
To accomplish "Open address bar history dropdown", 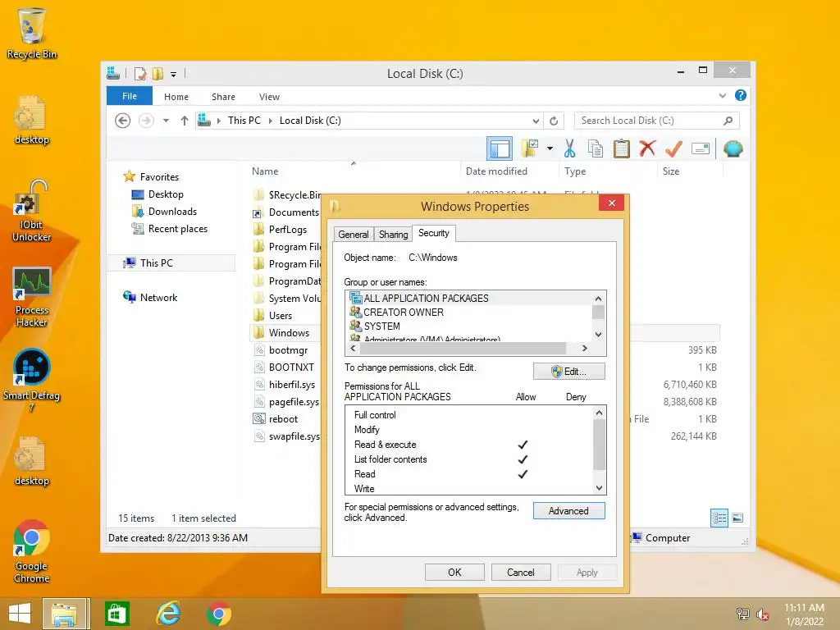I will (x=535, y=121).
